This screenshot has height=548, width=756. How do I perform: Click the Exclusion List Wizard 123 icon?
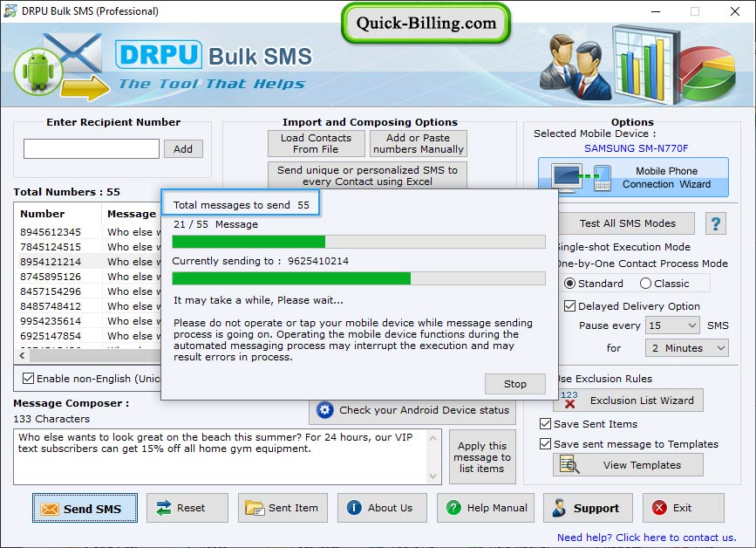[x=569, y=400]
